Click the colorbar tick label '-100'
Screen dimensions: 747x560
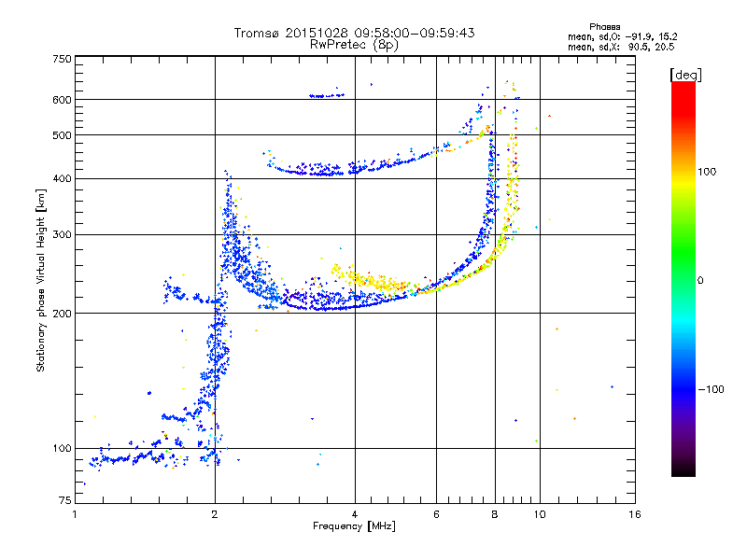pyautogui.click(x=711, y=389)
